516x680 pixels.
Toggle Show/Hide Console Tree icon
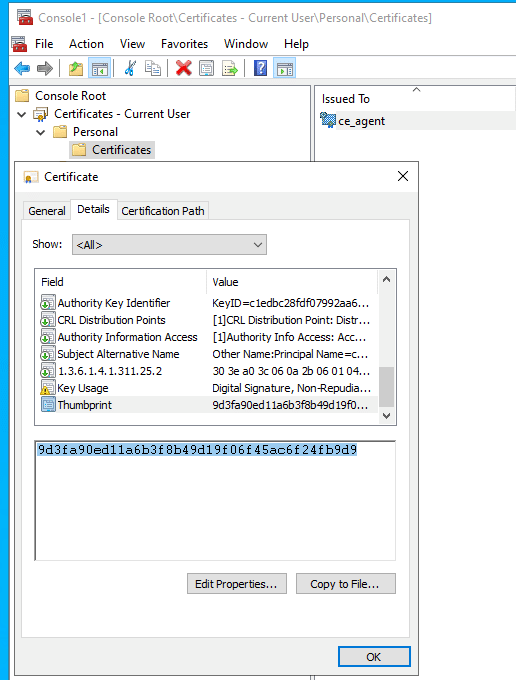tap(100, 69)
